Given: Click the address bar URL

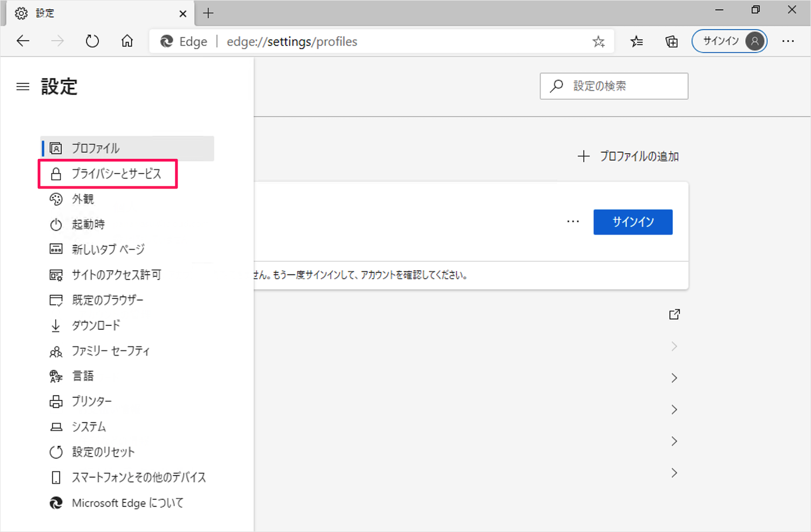Looking at the screenshot, I should pyautogui.click(x=292, y=42).
